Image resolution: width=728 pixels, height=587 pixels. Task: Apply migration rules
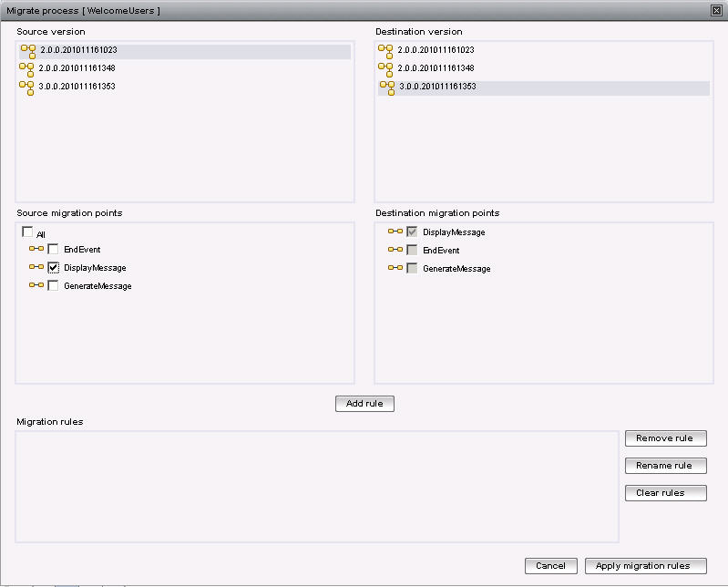(646, 566)
